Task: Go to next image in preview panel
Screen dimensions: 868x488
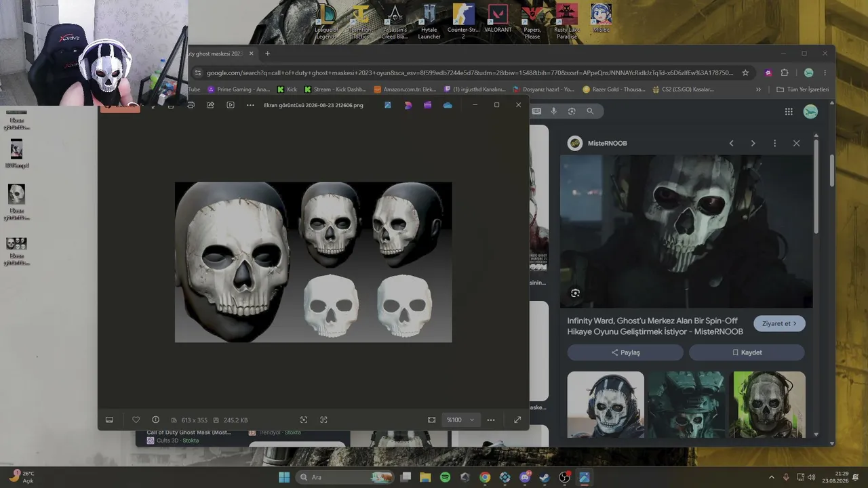Action: (x=753, y=144)
